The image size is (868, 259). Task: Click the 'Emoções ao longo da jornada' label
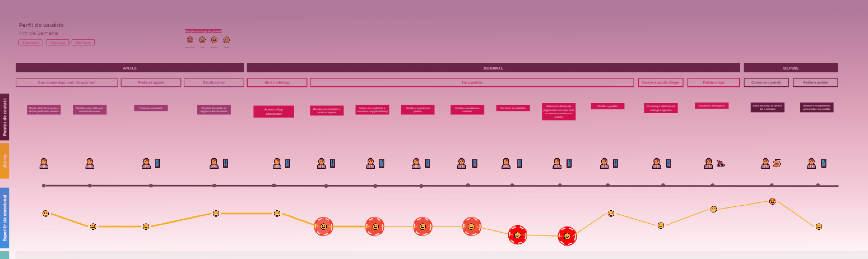(203, 31)
